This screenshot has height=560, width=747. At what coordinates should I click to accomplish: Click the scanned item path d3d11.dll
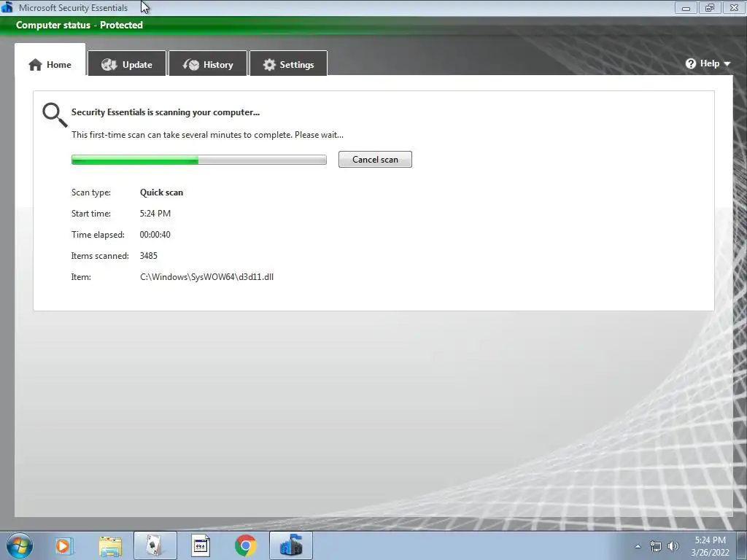click(206, 276)
